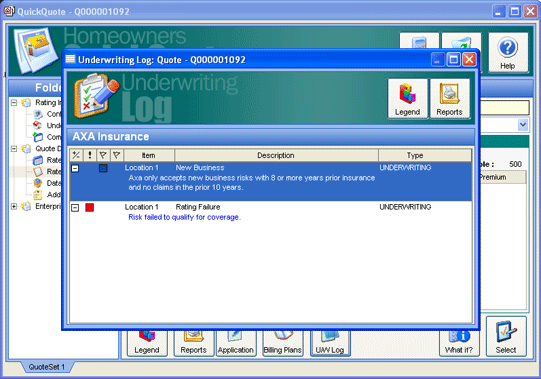Click the second filter funnel column header
Screen dimensions: 541x379
point(117,155)
